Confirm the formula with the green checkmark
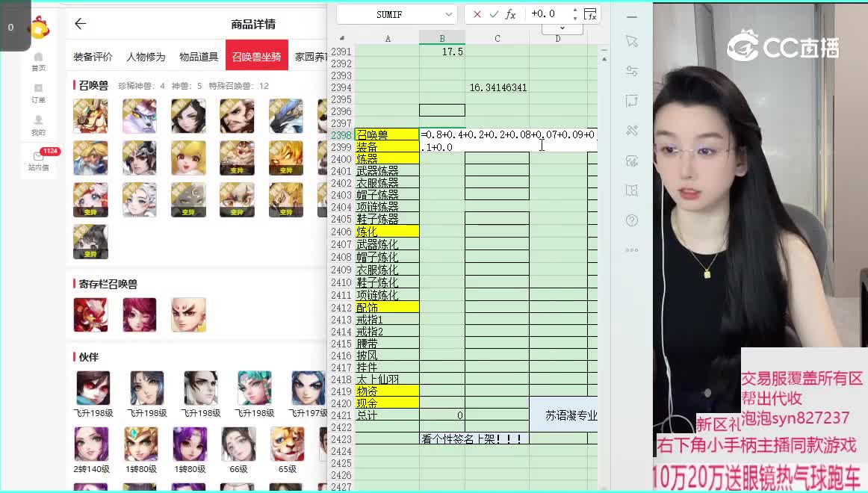 tap(493, 14)
